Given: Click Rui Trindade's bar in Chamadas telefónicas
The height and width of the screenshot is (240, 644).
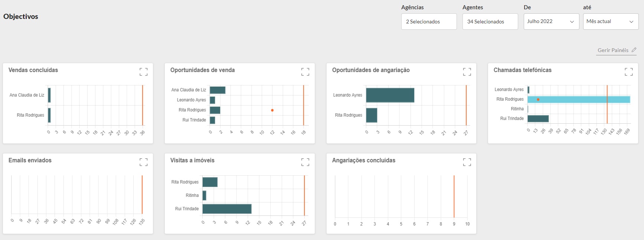Looking at the screenshot, I should point(538,119).
